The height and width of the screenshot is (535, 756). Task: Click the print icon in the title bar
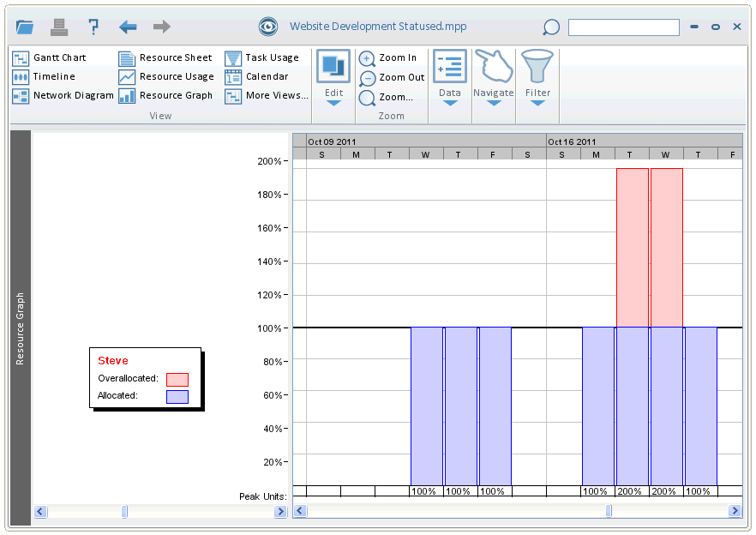[x=59, y=27]
